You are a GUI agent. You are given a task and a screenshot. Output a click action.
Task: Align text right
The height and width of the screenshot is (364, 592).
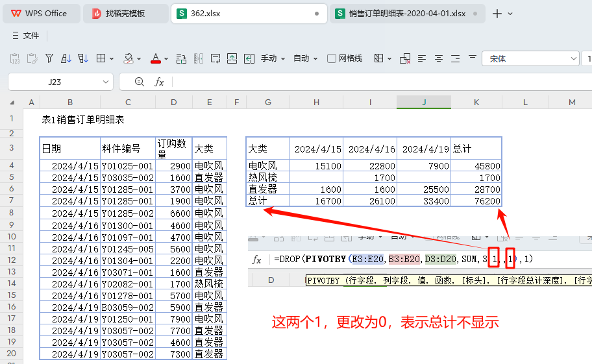point(456,58)
